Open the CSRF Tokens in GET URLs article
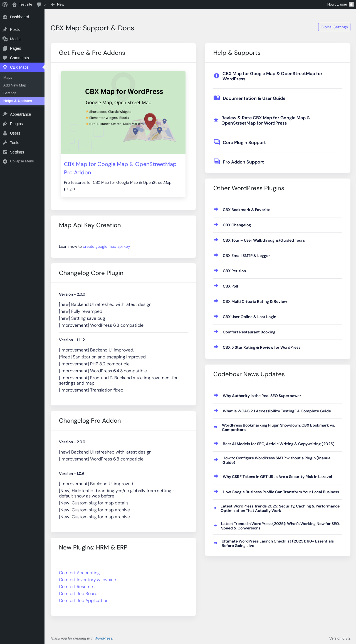 click(277, 477)
